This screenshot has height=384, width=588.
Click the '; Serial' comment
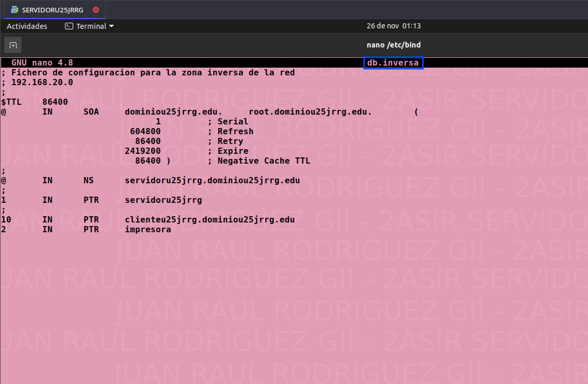[x=228, y=122]
